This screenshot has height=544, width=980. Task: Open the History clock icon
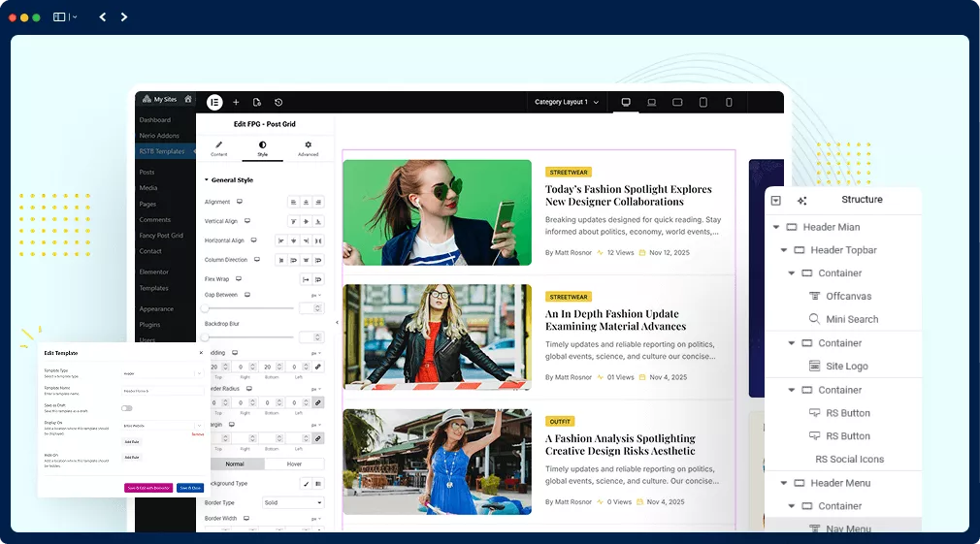(x=278, y=103)
